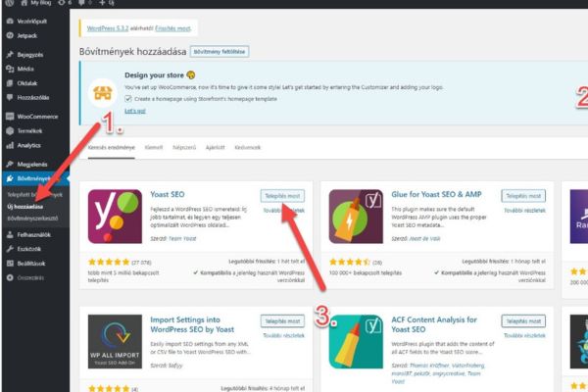Viewport: 588px width, 392px height.
Task: Click the Yoast SEO star rating
Action: pyautogui.click(x=109, y=262)
